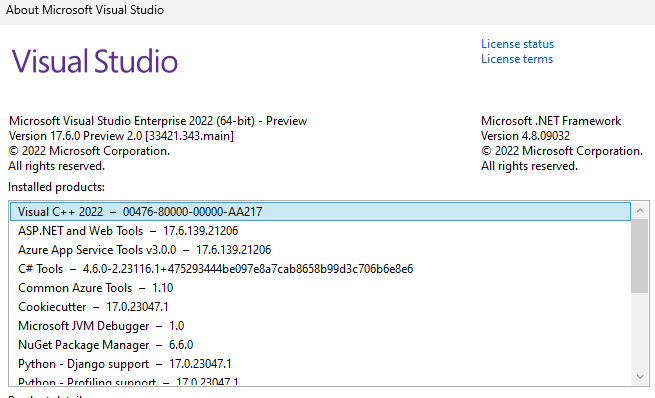Click the .NET Framework Version 4.8.09032 text
This screenshot has width=655, height=398.
(x=525, y=136)
